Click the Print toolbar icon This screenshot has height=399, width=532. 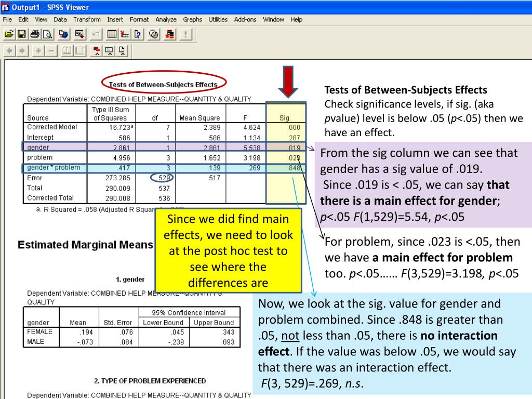[x=35, y=34]
